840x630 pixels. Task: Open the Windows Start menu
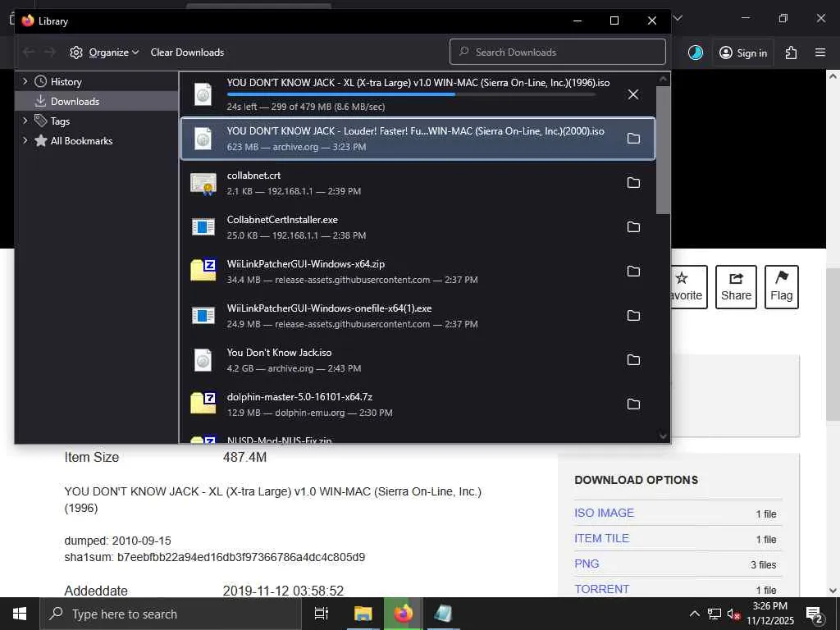20,614
